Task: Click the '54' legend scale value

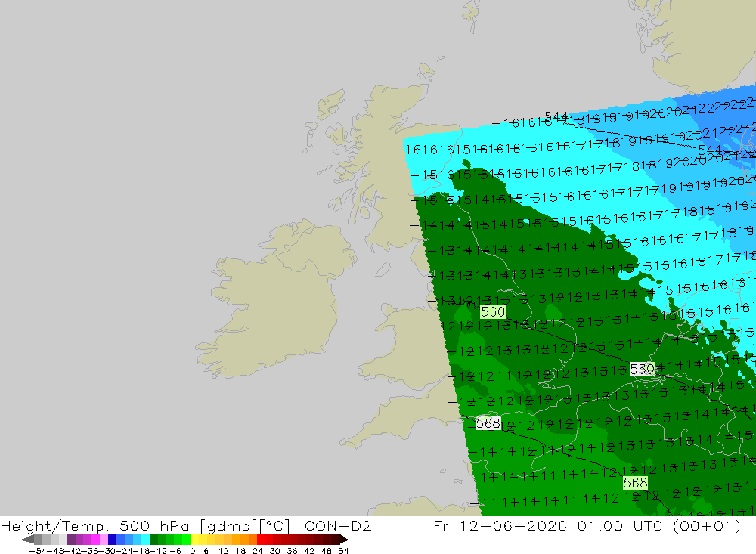Action: 343,551
